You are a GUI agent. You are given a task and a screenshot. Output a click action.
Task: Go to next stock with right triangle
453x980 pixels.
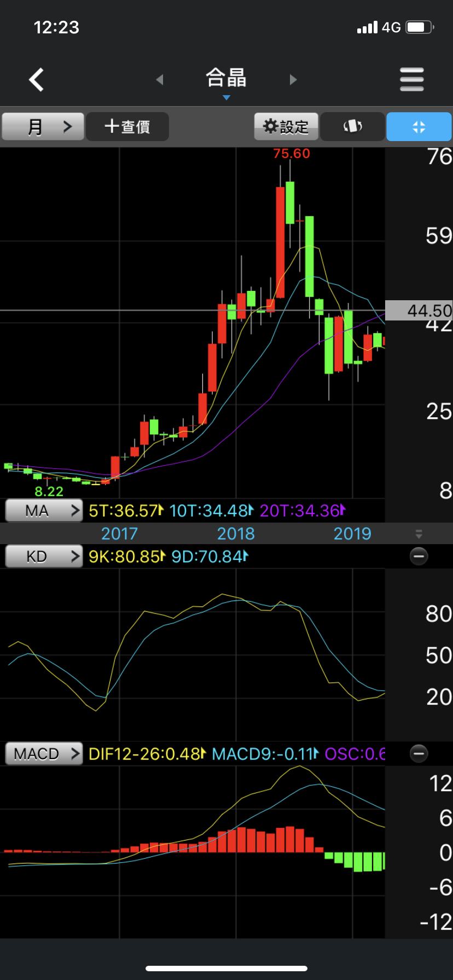pos(293,80)
